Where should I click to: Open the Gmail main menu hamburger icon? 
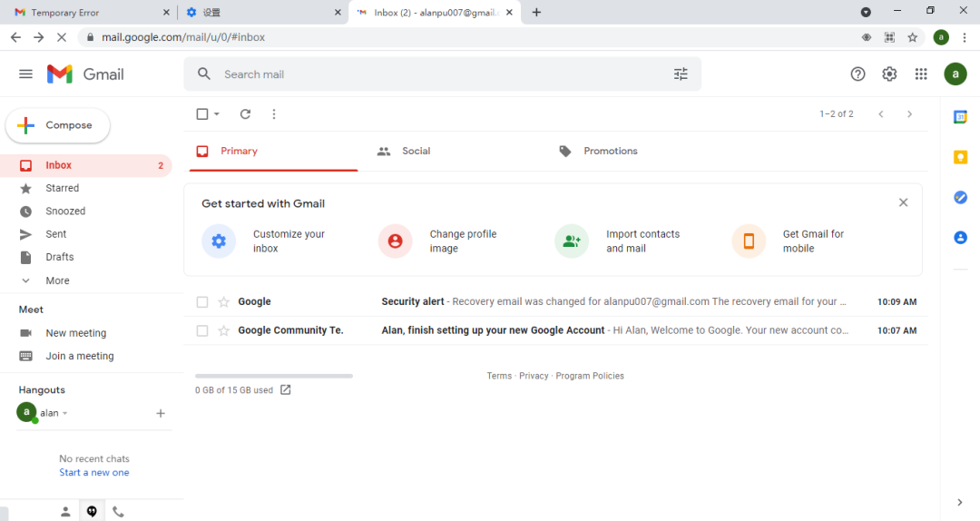tap(25, 74)
